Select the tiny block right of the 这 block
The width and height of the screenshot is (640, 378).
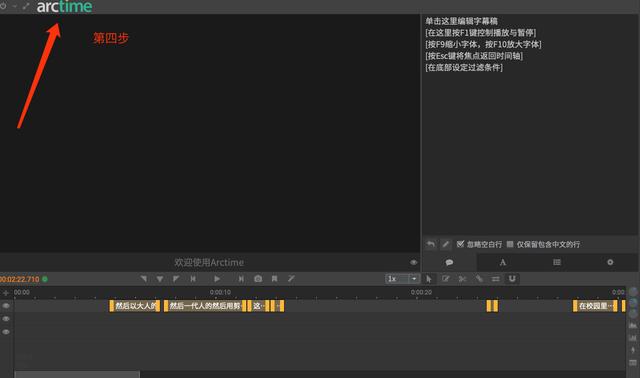pyautogui.click(x=278, y=306)
